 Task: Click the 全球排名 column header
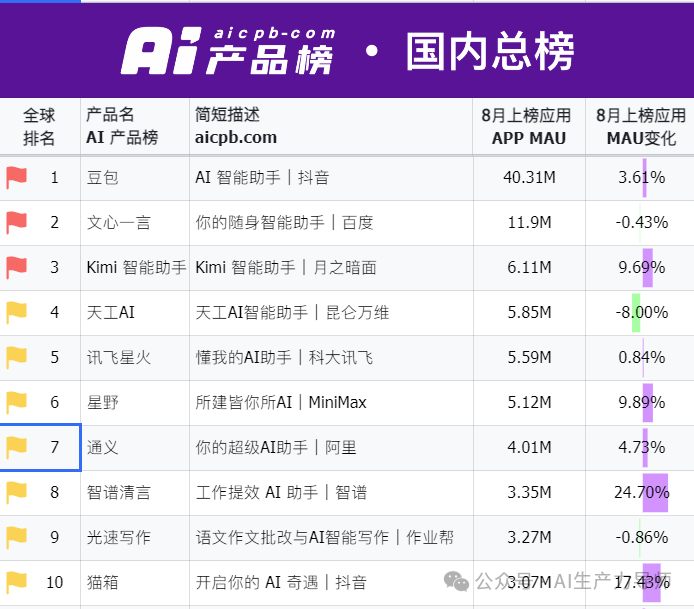(40, 127)
